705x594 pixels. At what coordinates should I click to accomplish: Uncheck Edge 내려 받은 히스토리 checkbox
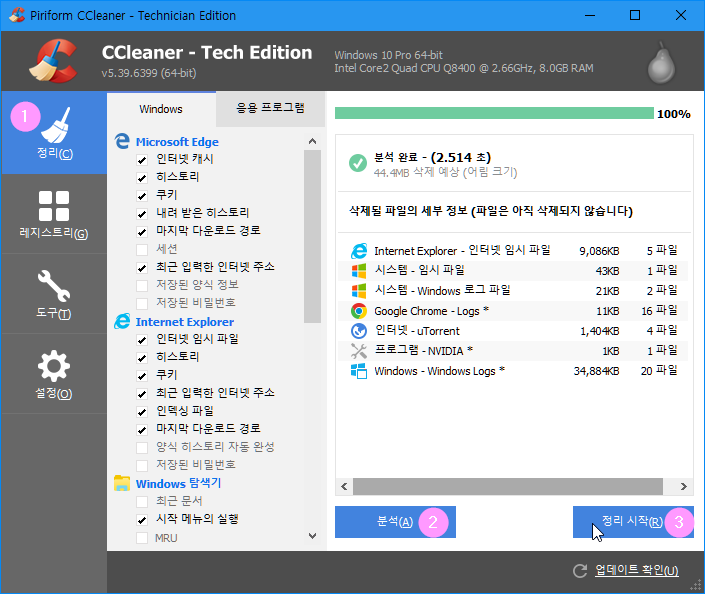coord(142,214)
